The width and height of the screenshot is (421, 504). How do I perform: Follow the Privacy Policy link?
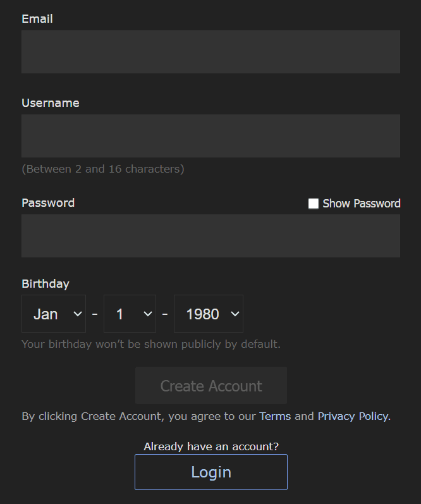coord(353,416)
